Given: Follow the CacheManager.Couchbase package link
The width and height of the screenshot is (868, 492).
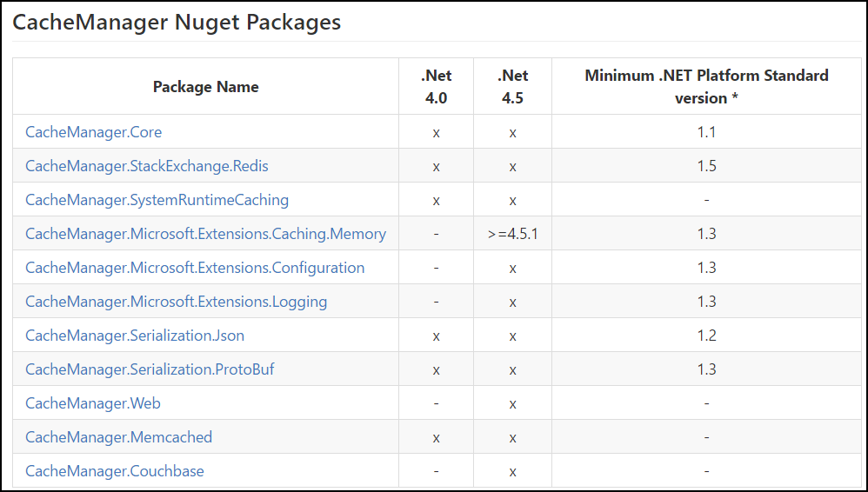Looking at the screenshot, I should (115, 471).
